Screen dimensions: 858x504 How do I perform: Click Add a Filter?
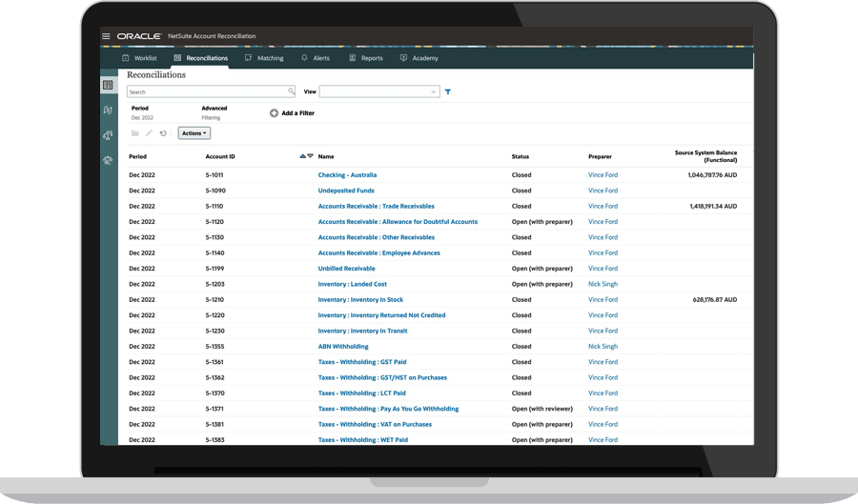(x=293, y=113)
